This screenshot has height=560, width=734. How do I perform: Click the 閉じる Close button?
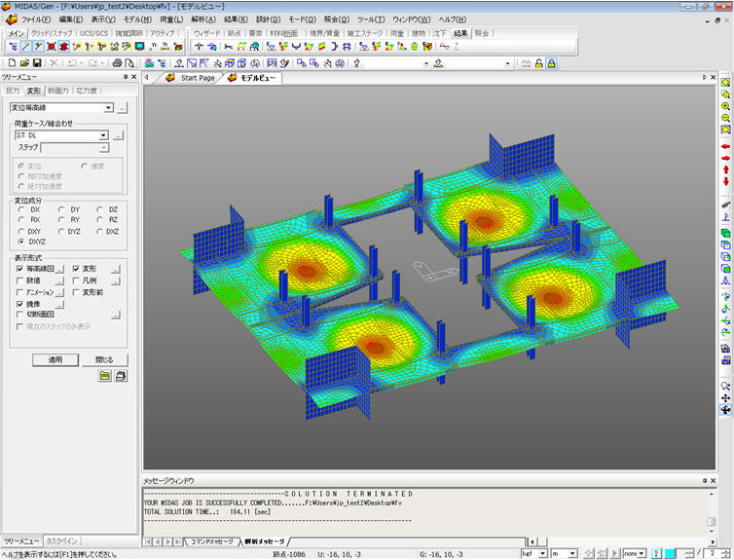coord(104,359)
